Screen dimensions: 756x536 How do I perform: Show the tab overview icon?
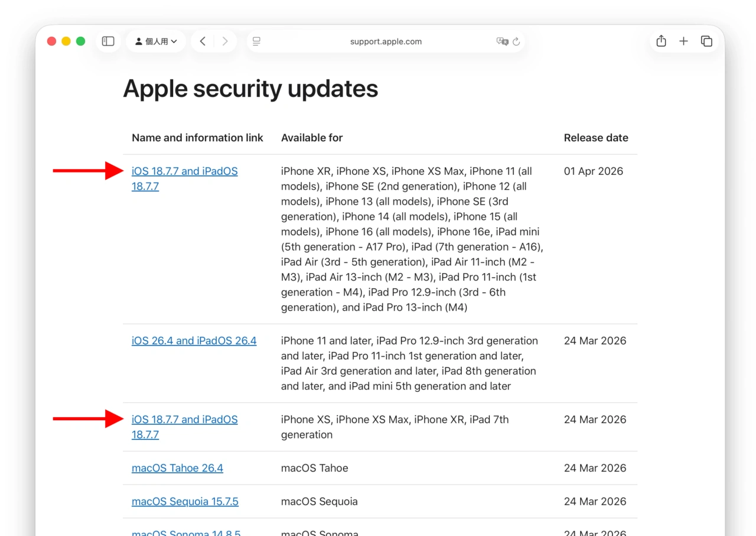click(706, 41)
